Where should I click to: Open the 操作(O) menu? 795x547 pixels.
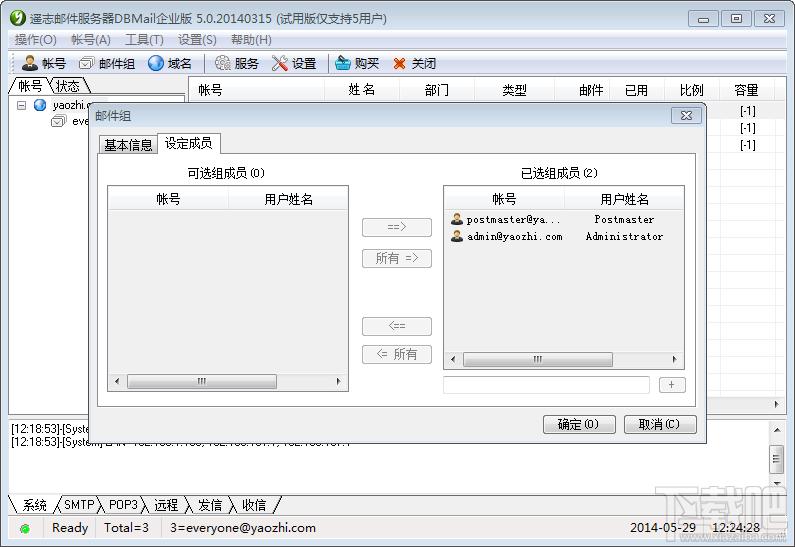[35, 40]
